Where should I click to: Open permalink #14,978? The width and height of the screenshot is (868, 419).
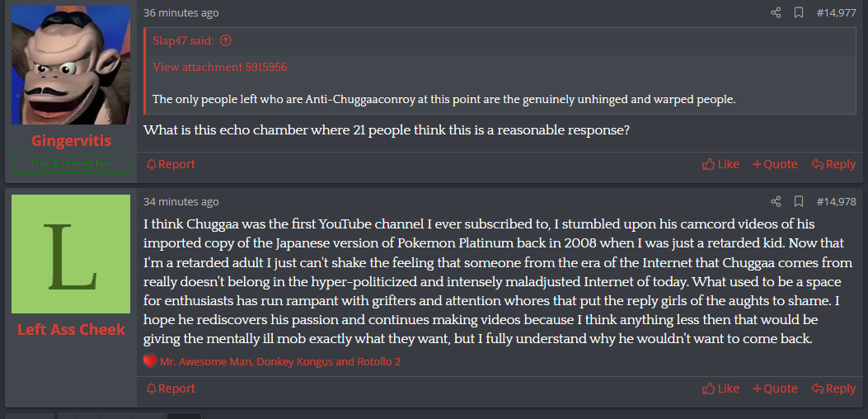pyautogui.click(x=836, y=201)
